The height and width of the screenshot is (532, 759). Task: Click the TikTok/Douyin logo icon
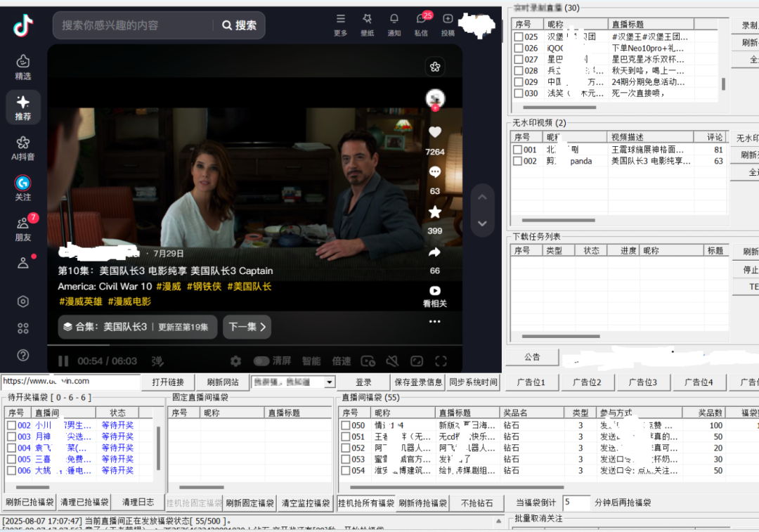[22, 25]
